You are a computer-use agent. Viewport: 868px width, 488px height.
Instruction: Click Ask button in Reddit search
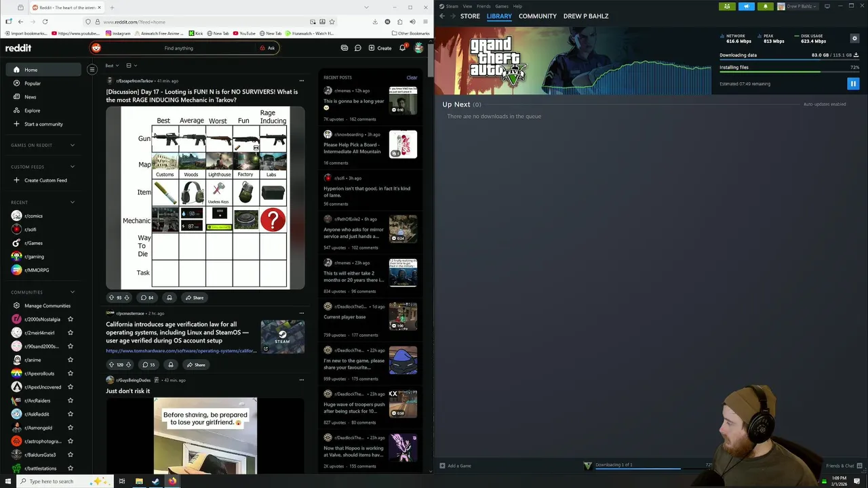pyautogui.click(x=267, y=48)
